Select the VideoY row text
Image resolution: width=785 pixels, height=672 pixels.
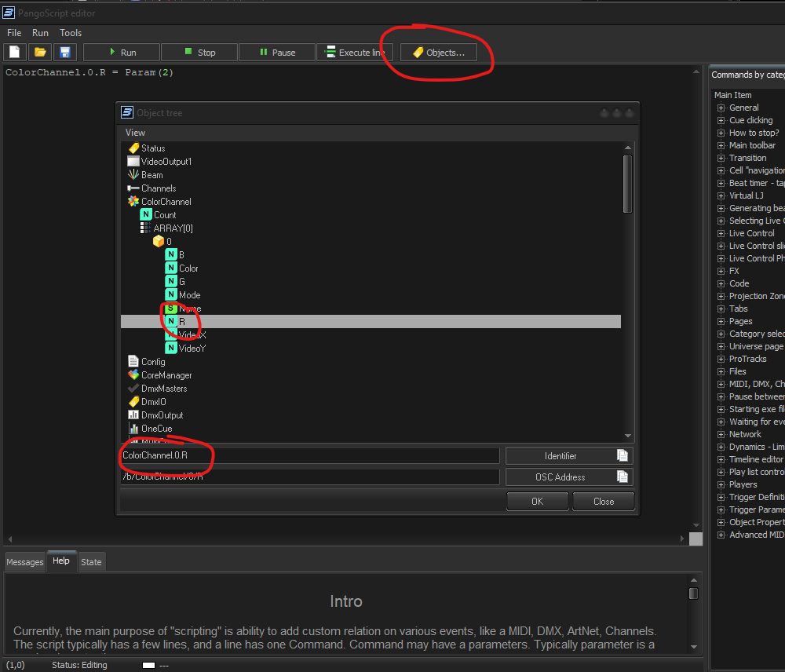pos(192,349)
